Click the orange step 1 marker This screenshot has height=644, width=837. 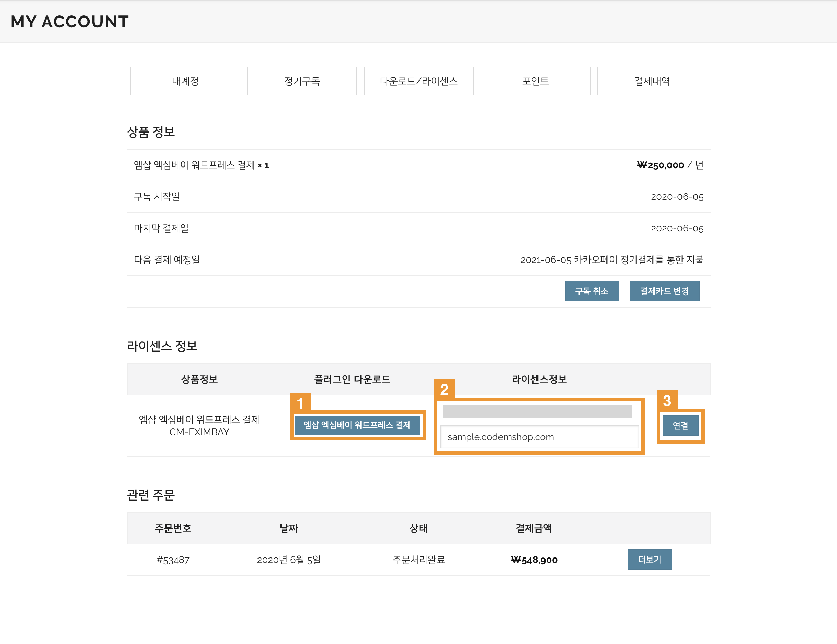click(300, 403)
